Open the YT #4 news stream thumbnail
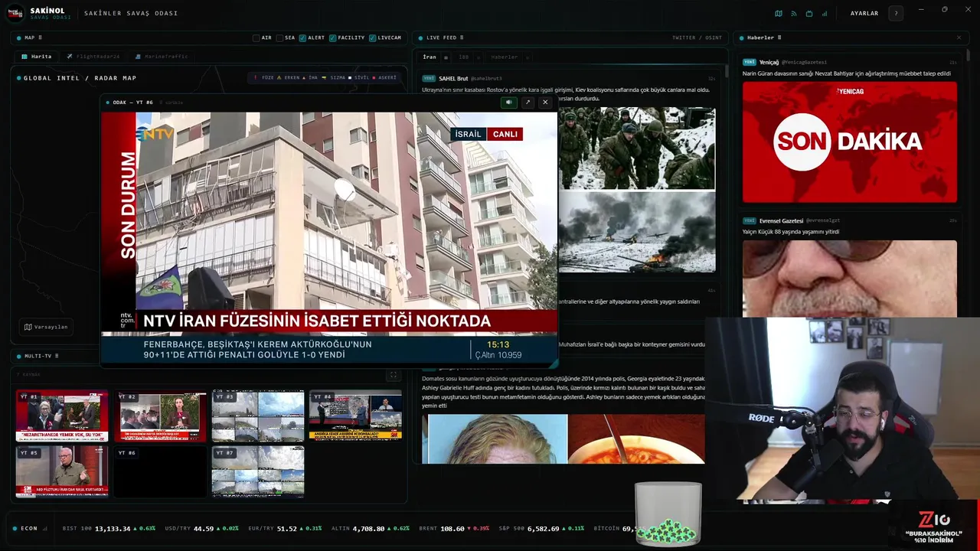The image size is (980, 551). (x=355, y=416)
